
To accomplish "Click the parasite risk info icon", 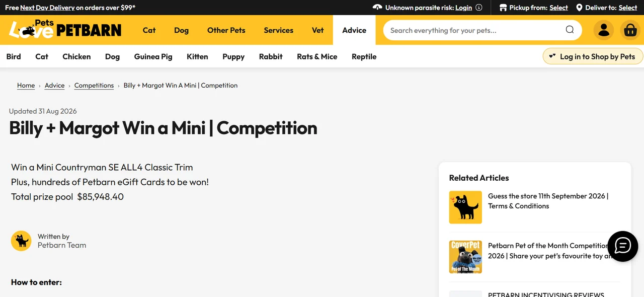I will [x=479, y=8].
